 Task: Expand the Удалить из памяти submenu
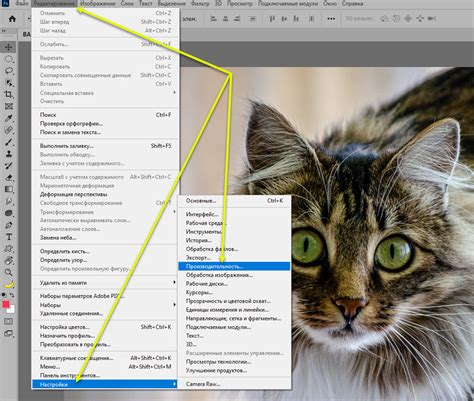point(105,283)
